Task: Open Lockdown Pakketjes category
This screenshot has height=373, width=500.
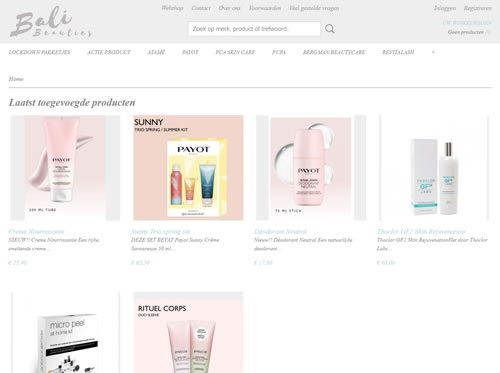Action: point(40,52)
